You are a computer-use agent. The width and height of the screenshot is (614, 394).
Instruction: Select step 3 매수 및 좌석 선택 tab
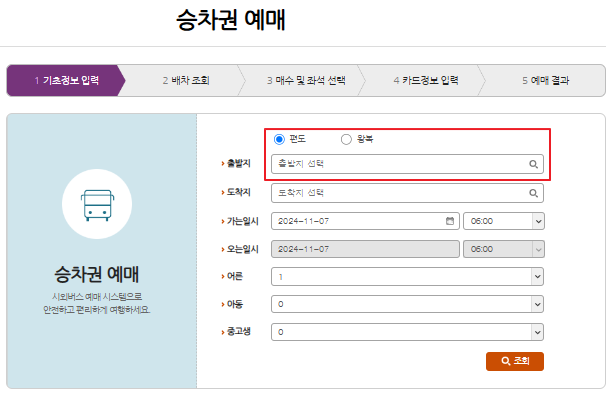click(306, 81)
